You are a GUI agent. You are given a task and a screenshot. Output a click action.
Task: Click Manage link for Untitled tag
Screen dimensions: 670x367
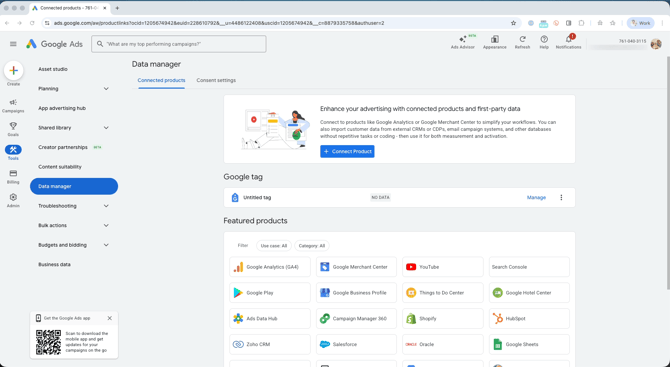point(536,197)
